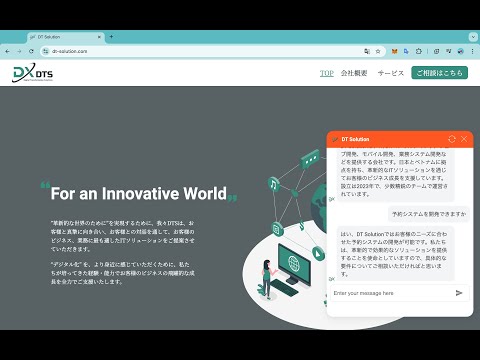Open the media control icon in toolbar
This screenshot has height=360, width=480.
(x=448, y=51)
